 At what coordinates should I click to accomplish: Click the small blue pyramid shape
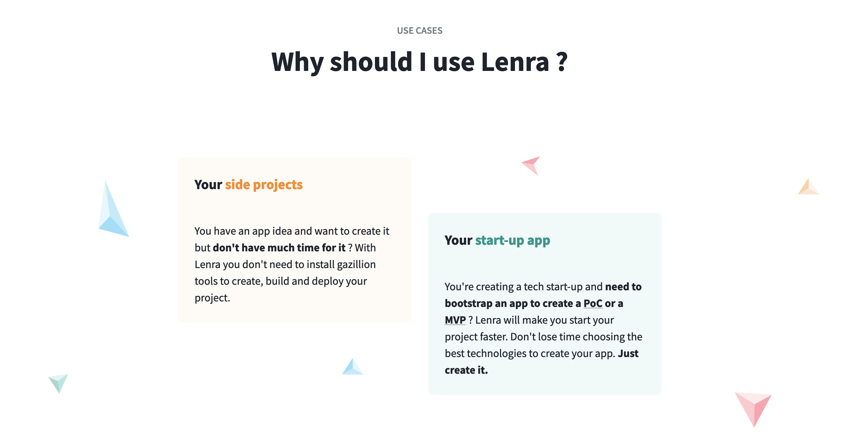[352, 366]
